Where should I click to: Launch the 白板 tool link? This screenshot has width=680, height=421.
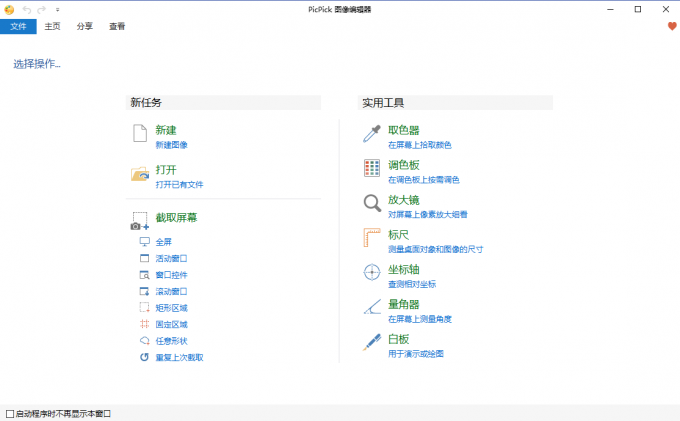pos(399,339)
